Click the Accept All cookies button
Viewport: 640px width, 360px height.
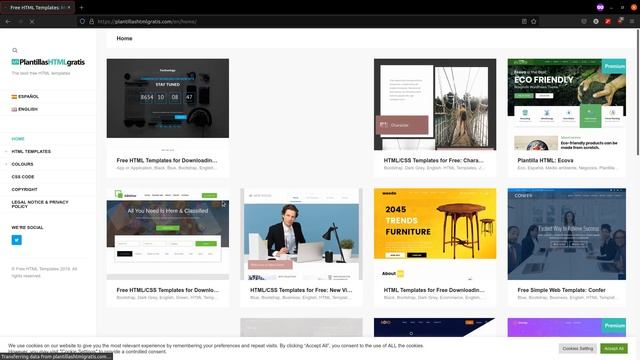tap(614, 348)
